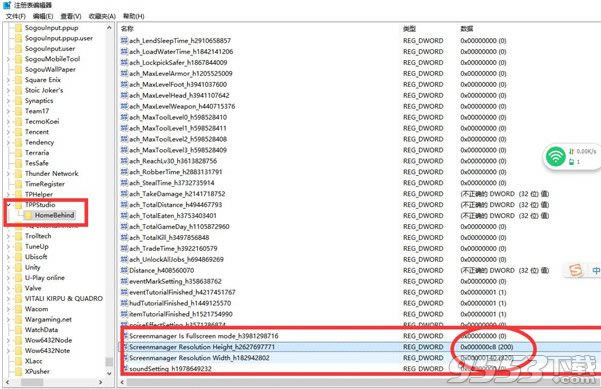Click the Registry Editor title bar icon

(x=7, y=5)
